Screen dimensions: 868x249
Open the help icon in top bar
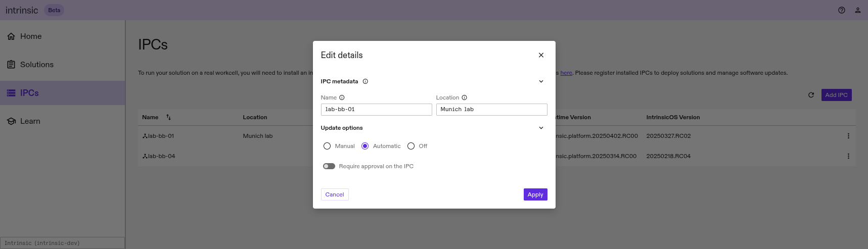pos(842,10)
